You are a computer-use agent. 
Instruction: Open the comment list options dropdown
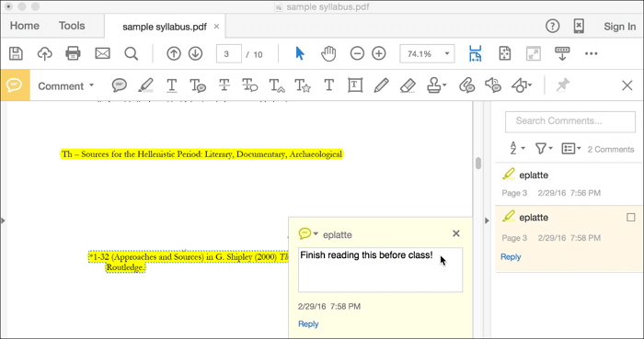tap(571, 148)
